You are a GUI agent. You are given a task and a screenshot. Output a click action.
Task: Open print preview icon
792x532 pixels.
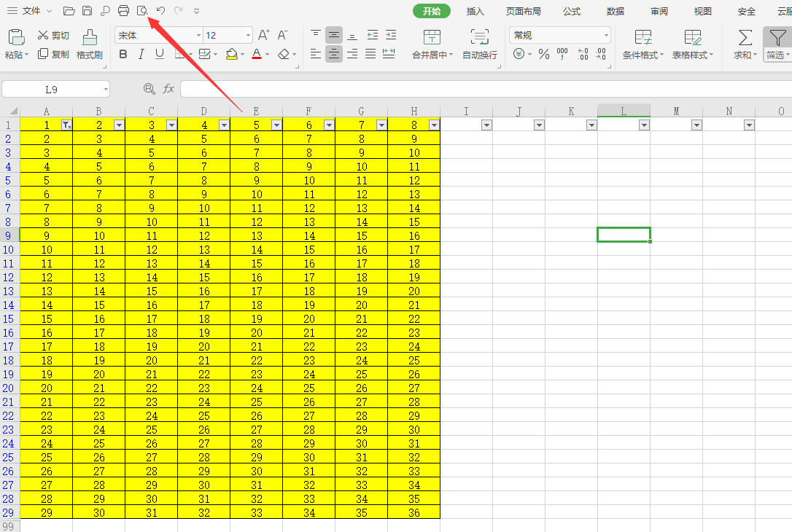pos(142,11)
